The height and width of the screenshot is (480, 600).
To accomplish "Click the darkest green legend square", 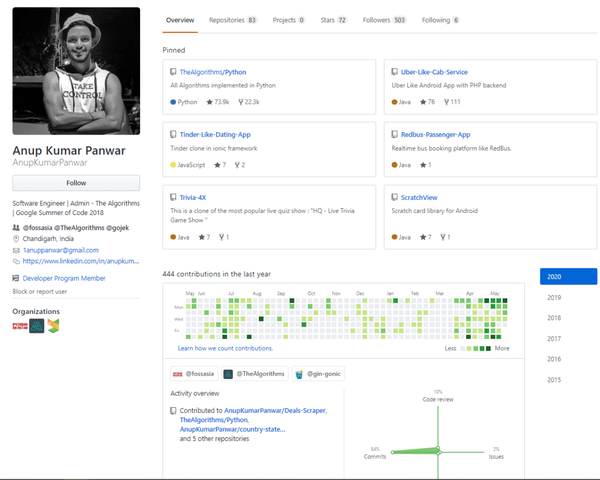I will [x=488, y=349].
